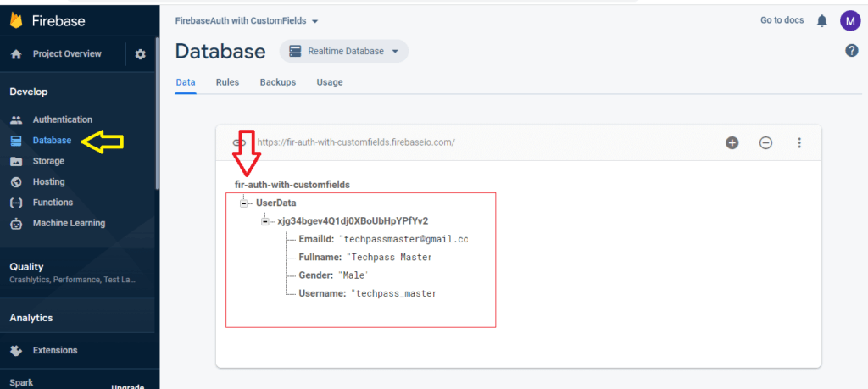Collapse the UserData node
The height and width of the screenshot is (389, 868).
coord(243,203)
